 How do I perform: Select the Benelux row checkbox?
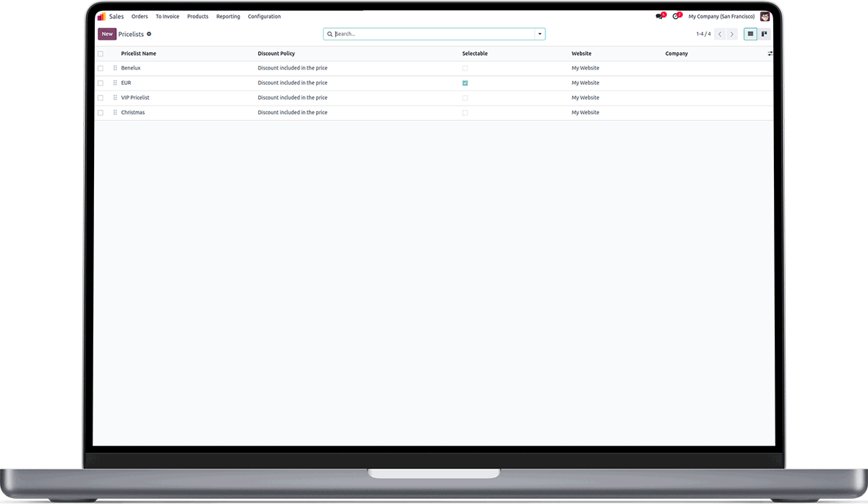click(x=101, y=68)
